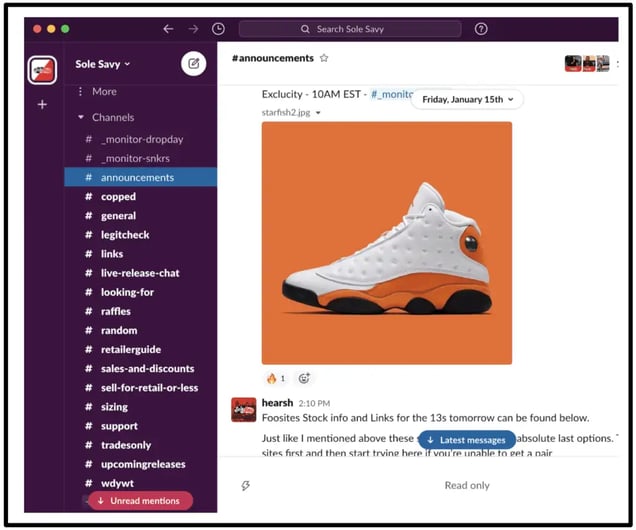Open the #legitcheck channel

pos(140,235)
